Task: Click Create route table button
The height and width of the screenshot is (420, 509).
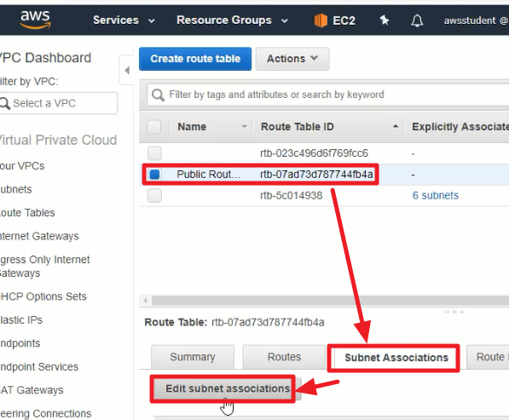Action: pyautogui.click(x=195, y=59)
